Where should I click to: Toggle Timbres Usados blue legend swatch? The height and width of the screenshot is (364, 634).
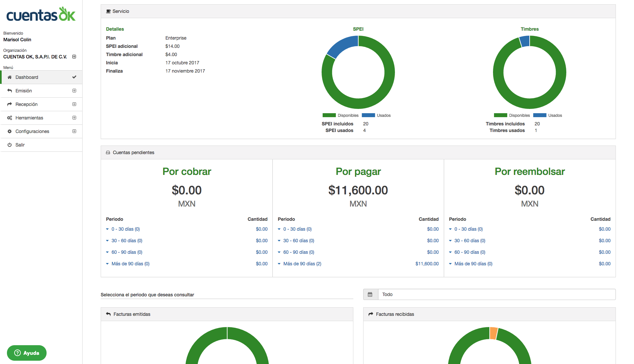click(x=540, y=115)
